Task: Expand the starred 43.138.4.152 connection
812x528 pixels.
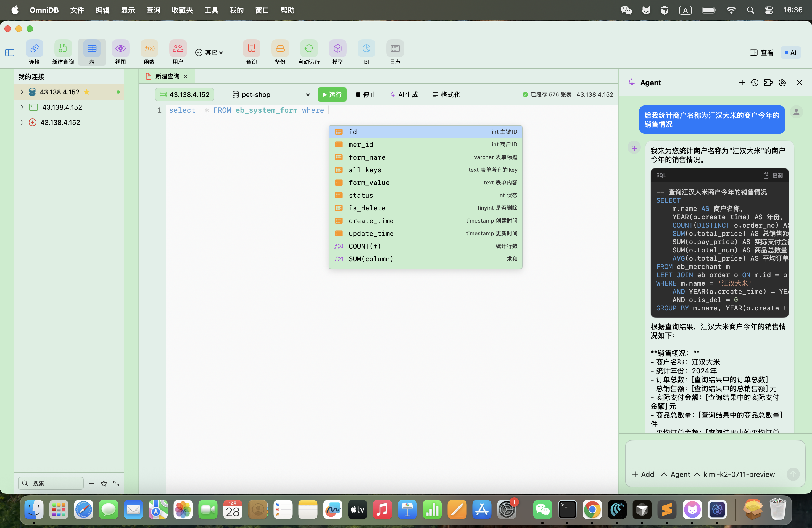Action: point(22,92)
